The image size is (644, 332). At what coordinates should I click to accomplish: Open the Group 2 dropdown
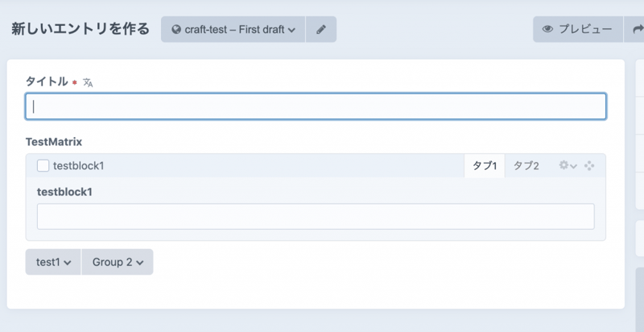[118, 262]
